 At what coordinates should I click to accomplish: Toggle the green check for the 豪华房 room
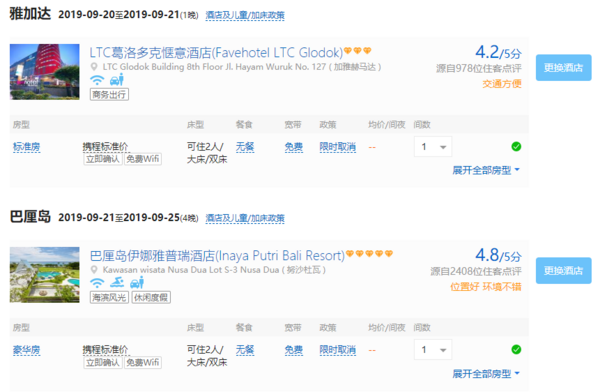tap(516, 349)
